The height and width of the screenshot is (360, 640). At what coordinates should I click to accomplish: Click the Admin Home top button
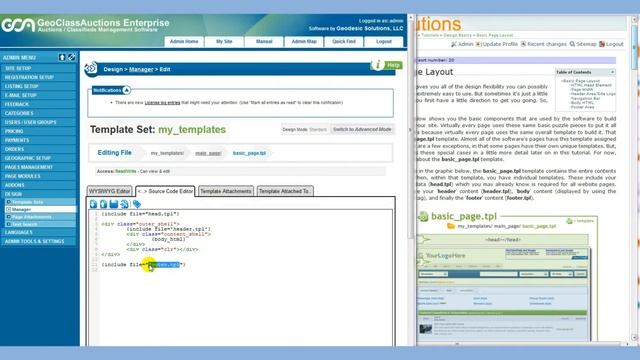(x=184, y=42)
